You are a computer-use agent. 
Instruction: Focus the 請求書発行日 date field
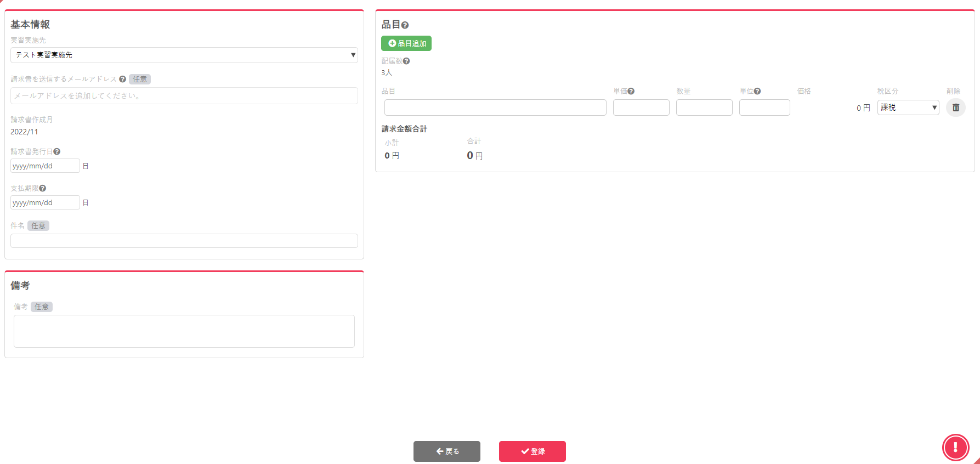(x=45, y=166)
